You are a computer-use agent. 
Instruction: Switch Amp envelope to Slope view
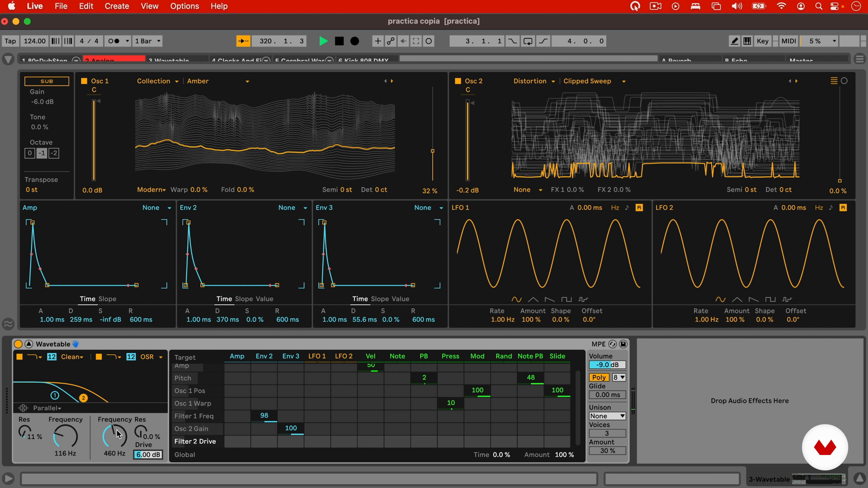[x=108, y=299]
